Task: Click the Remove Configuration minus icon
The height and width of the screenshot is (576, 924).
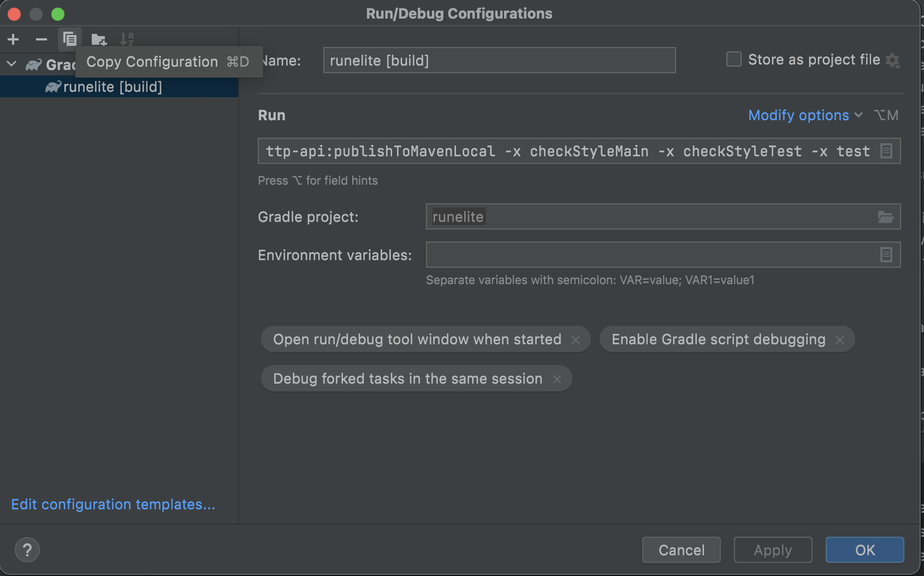Action: (x=42, y=39)
